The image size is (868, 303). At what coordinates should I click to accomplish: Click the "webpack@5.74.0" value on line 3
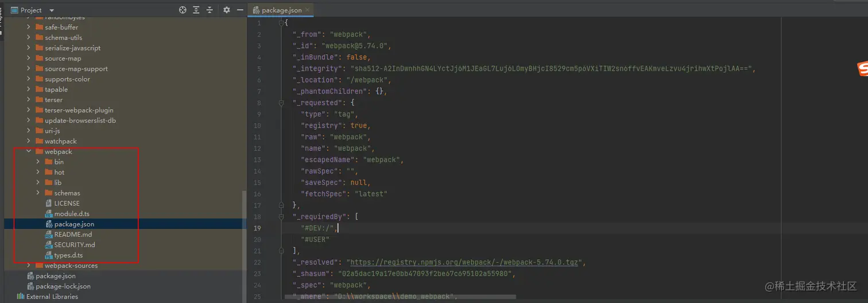356,45
